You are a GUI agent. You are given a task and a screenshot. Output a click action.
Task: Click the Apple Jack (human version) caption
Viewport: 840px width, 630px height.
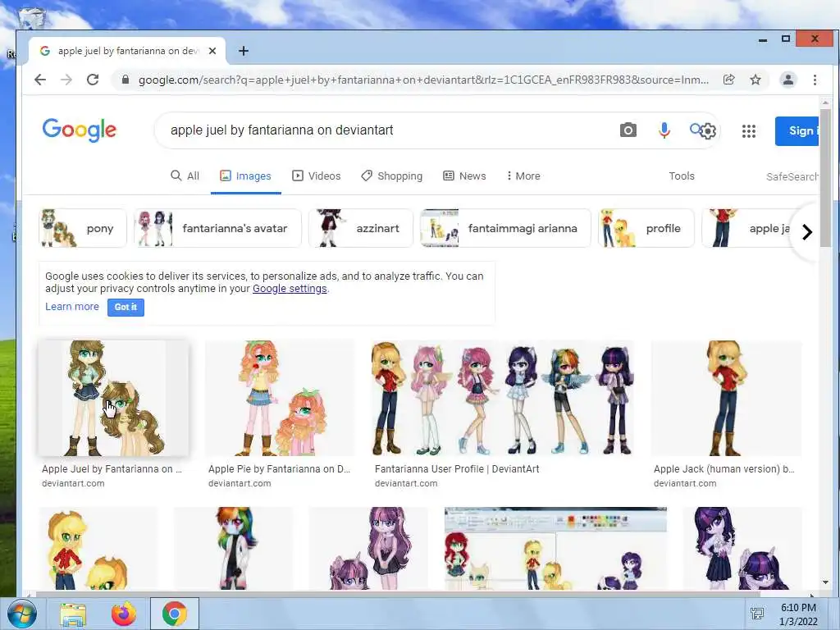724,468
